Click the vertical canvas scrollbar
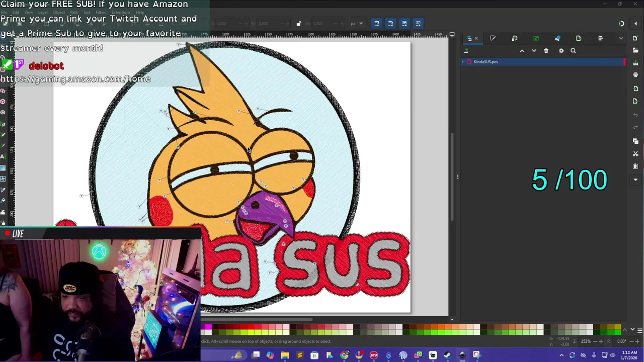644x362 pixels. [x=451, y=177]
